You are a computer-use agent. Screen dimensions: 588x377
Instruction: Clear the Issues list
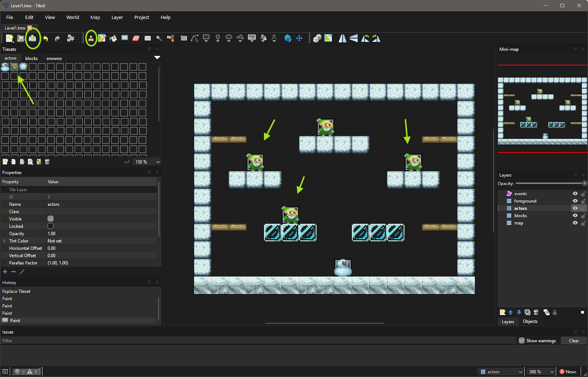[x=574, y=341]
